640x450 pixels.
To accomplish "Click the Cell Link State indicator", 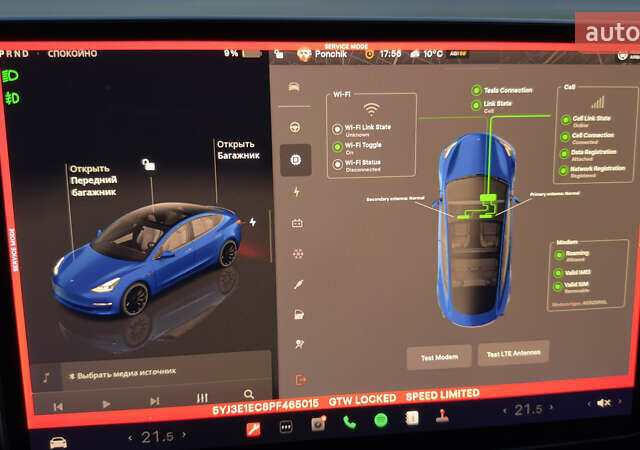I will coord(566,120).
